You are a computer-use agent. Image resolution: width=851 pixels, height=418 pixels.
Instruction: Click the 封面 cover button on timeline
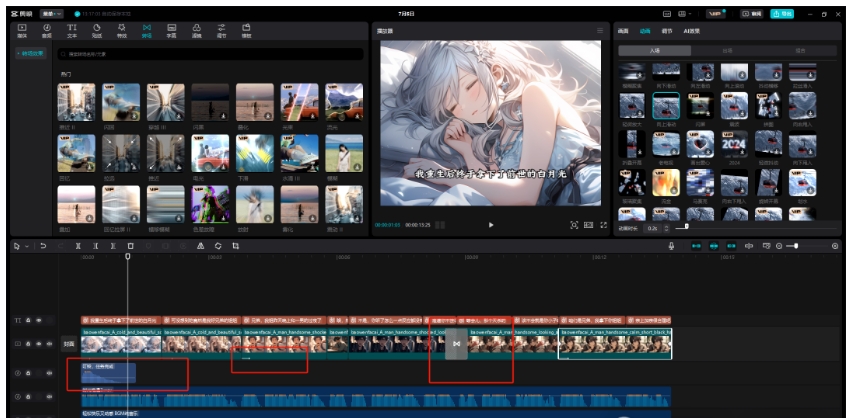tap(69, 344)
